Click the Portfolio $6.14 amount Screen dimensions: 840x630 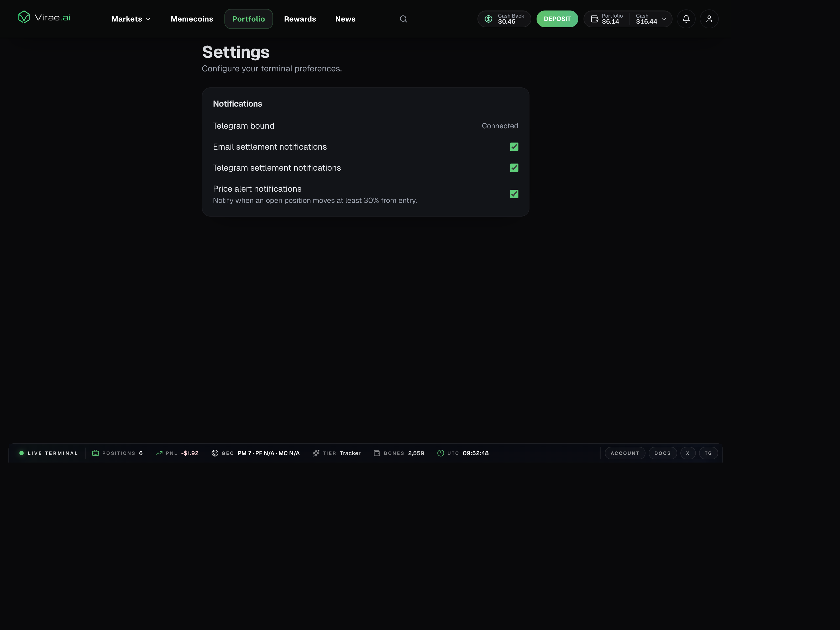(x=610, y=22)
